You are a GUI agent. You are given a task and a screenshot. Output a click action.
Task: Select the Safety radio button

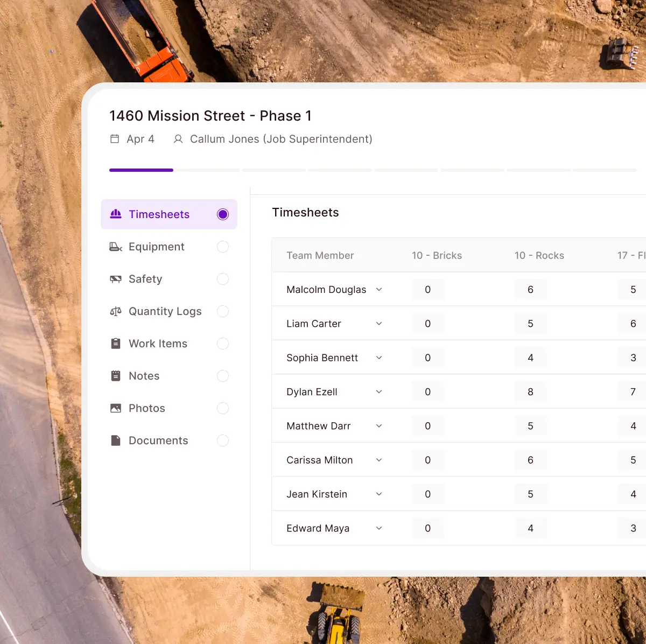(x=223, y=279)
